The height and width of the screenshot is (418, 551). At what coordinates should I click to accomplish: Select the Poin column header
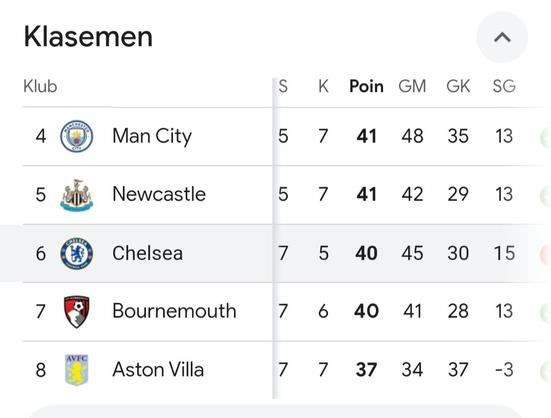click(x=366, y=86)
